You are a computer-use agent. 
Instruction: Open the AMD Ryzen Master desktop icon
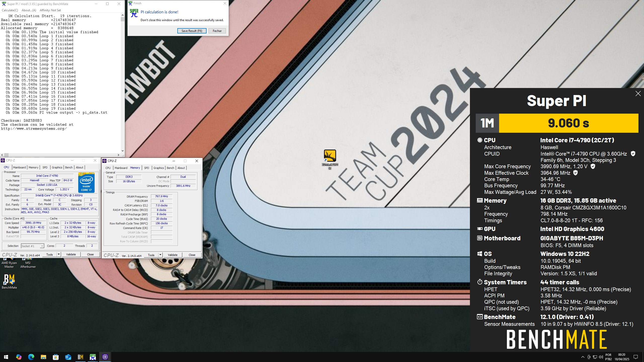click(x=9, y=263)
